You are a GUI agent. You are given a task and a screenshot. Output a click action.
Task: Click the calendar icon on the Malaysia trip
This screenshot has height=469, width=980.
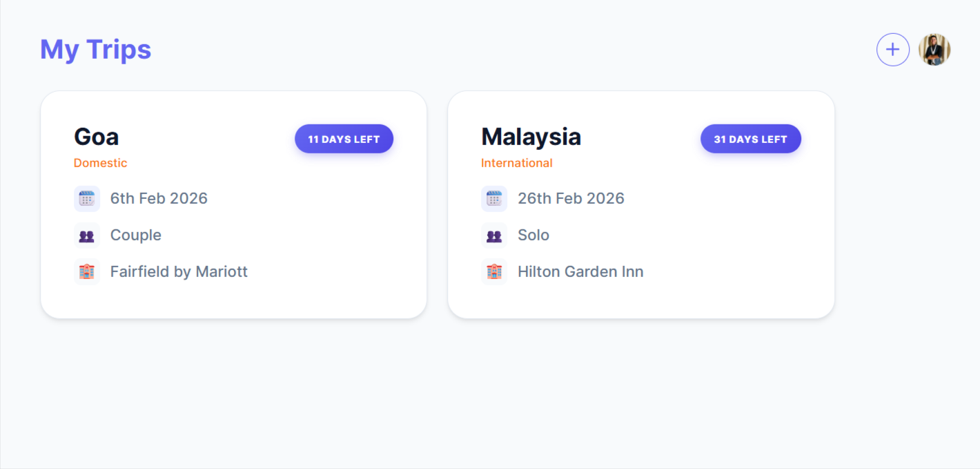(495, 198)
